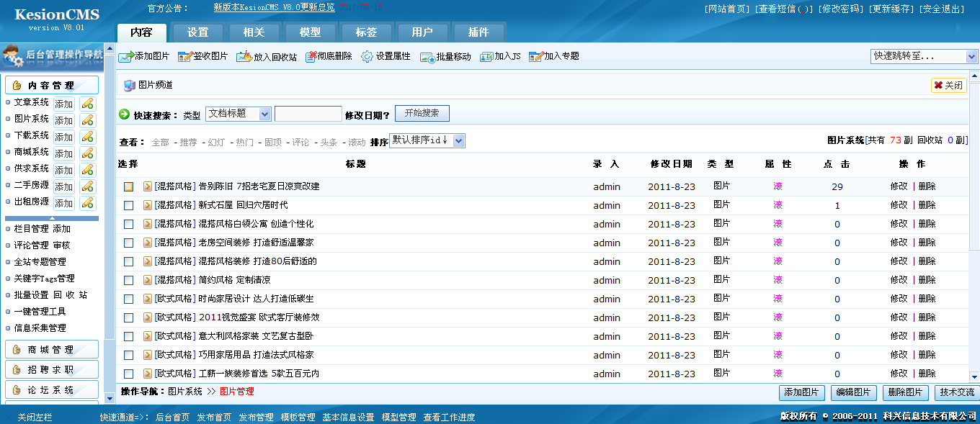Click the 批量移动 batch move icon
Image resolution: width=980 pixels, height=424 pixels.
pos(427,57)
